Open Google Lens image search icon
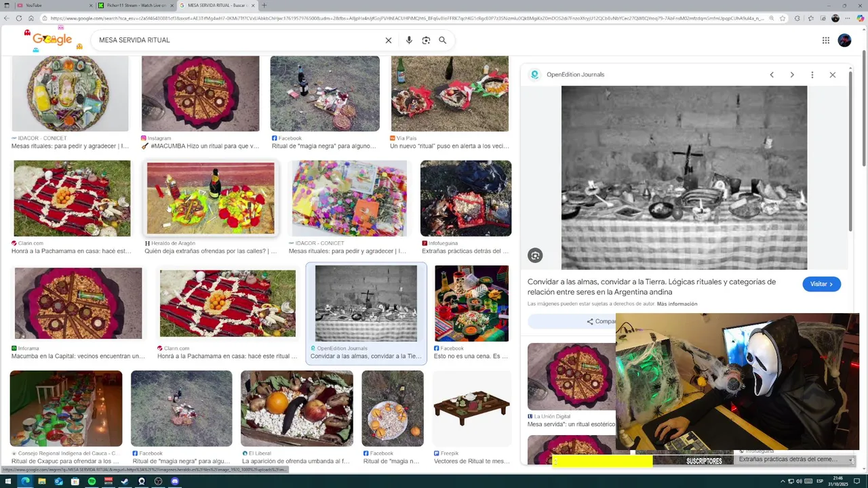The width and height of the screenshot is (868, 488). [426, 40]
